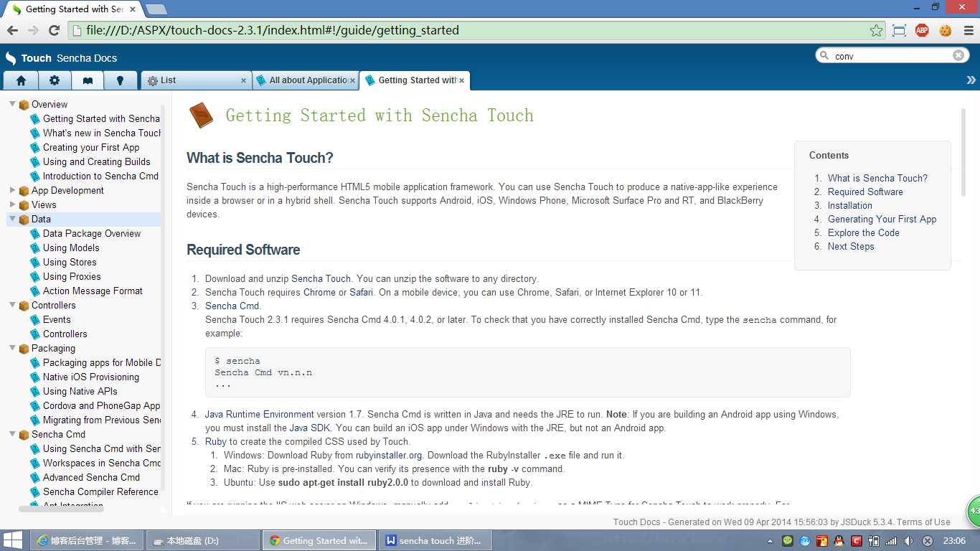This screenshot has width=980, height=551.
Task: Jump to Required Software in Contents
Action: [x=865, y=192]
